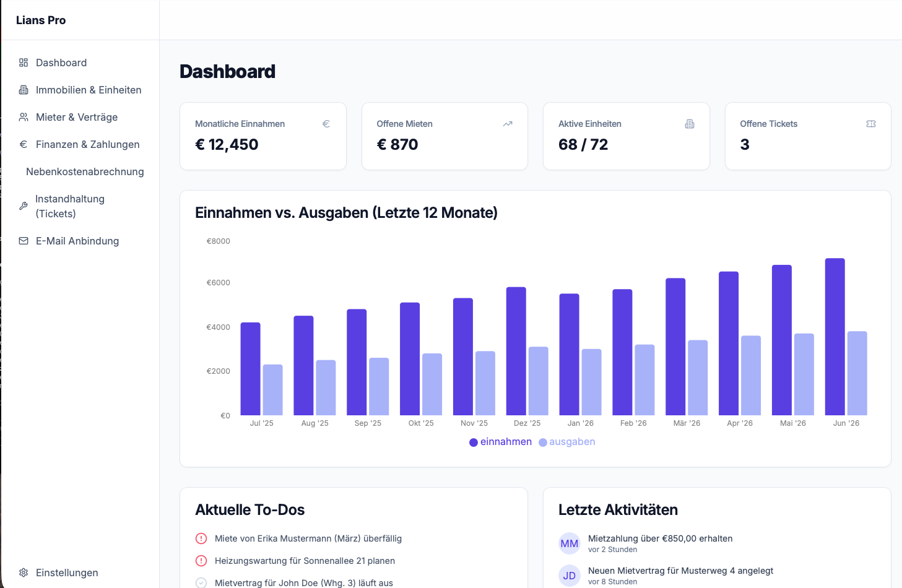The image size is (902, 588).
Task: Open the Mietzahlung über €850,00 activity entry
Action: tap(660, 538)
